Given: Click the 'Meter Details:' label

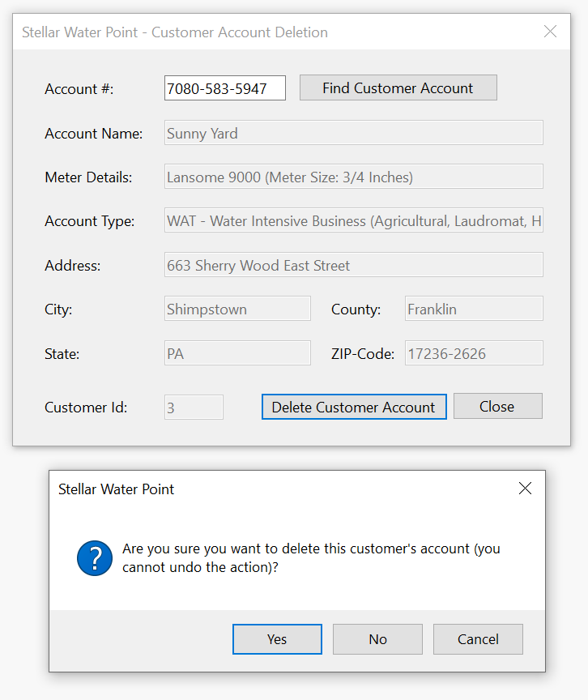Looking at the screenshot, I should 88,177.
